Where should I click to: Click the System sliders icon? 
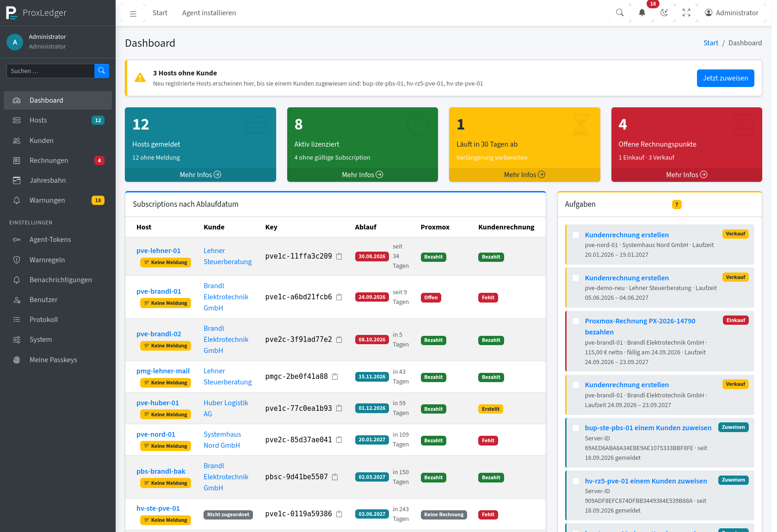tap(17, 340)
